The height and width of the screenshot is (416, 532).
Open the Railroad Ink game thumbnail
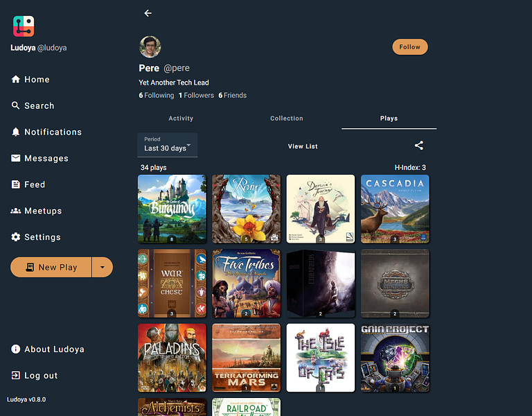point(247,407)
